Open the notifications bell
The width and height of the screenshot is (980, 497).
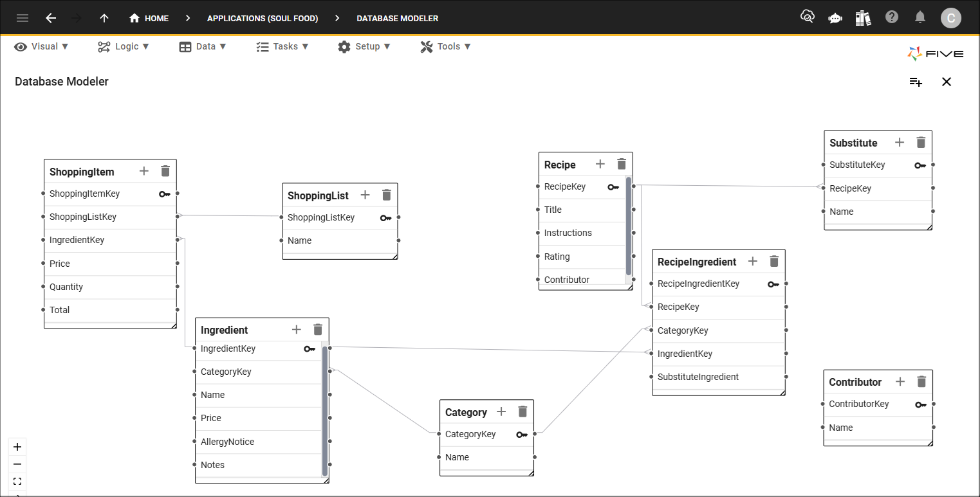(921, 17)
